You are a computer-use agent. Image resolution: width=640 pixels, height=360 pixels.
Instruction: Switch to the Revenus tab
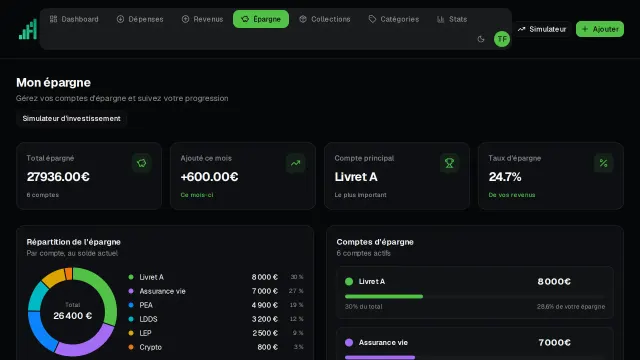click(x=202, y=19)
